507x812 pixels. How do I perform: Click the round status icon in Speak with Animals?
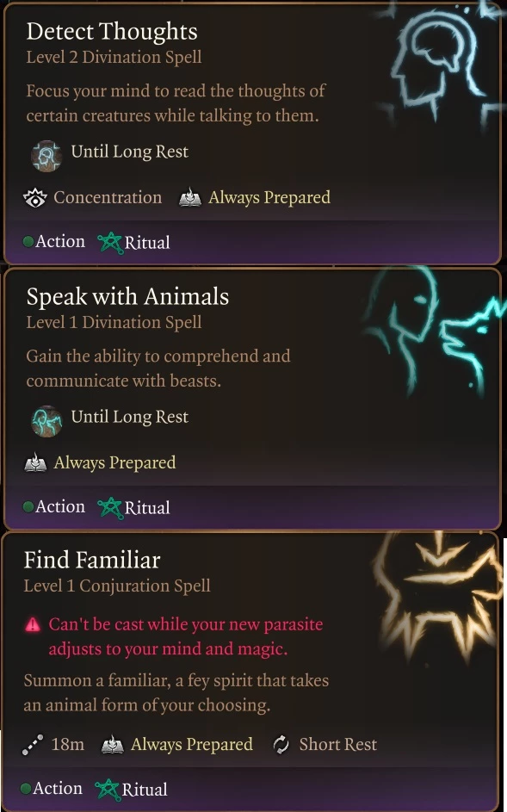tap(46, 420)
